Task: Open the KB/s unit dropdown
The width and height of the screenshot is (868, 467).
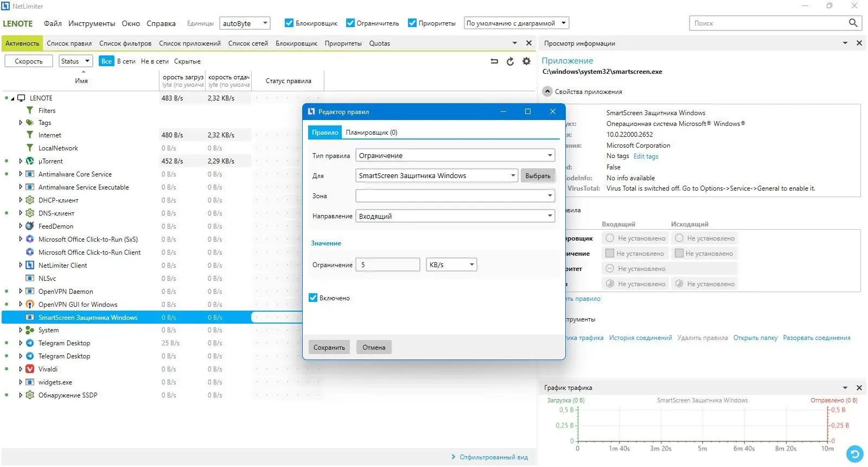Action: 451,264
